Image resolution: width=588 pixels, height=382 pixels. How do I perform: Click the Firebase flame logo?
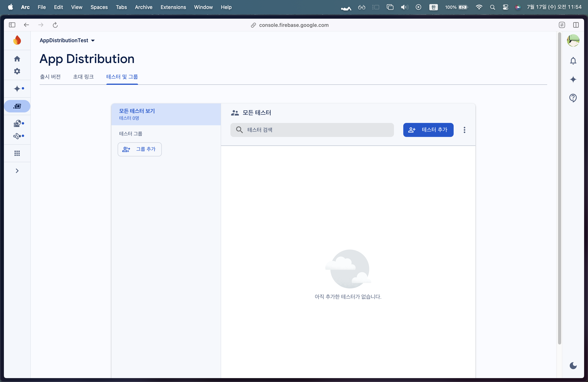click(x=17, y=40)
